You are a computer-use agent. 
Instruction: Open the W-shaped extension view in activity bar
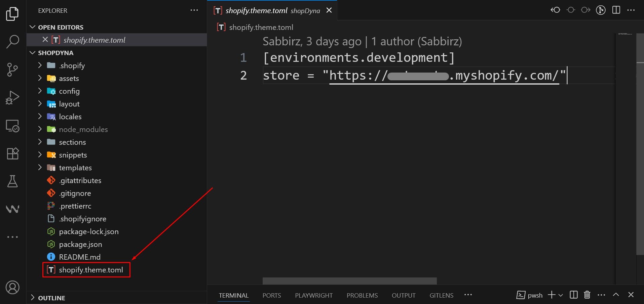coord(12,209)
